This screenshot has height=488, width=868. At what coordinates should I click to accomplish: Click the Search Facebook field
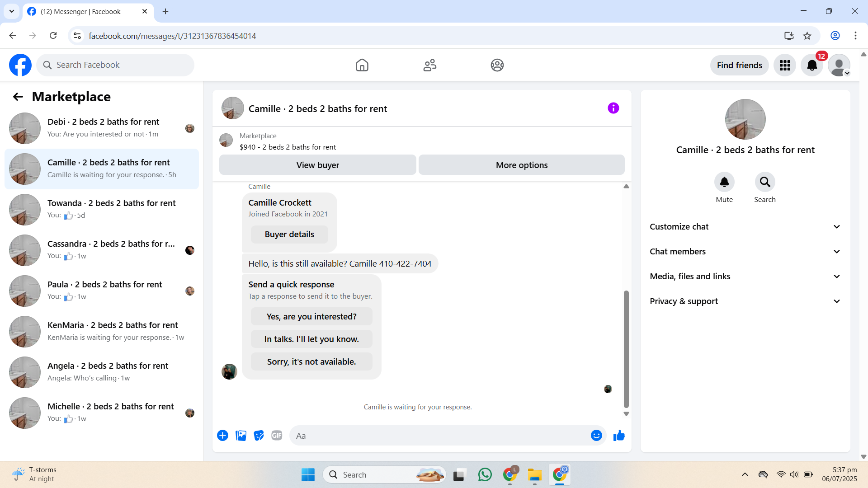click(x=115, y=65)
